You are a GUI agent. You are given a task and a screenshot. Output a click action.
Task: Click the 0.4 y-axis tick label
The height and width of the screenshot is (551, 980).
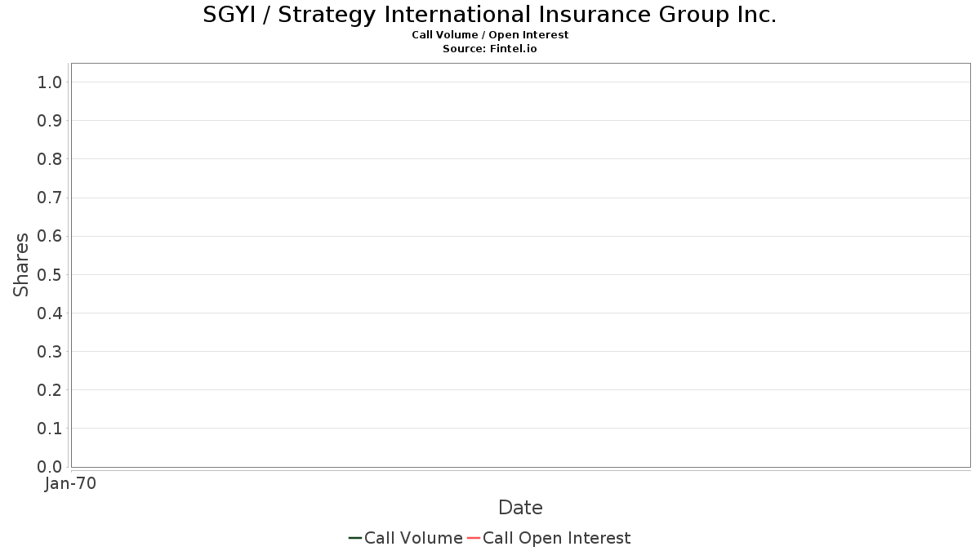tap(50, 313)
